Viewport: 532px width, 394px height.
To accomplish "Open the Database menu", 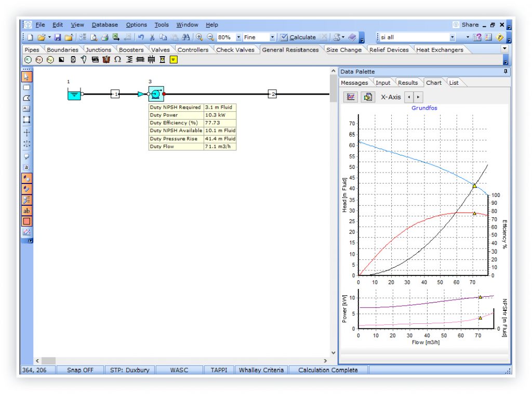I will pos(104,24).
